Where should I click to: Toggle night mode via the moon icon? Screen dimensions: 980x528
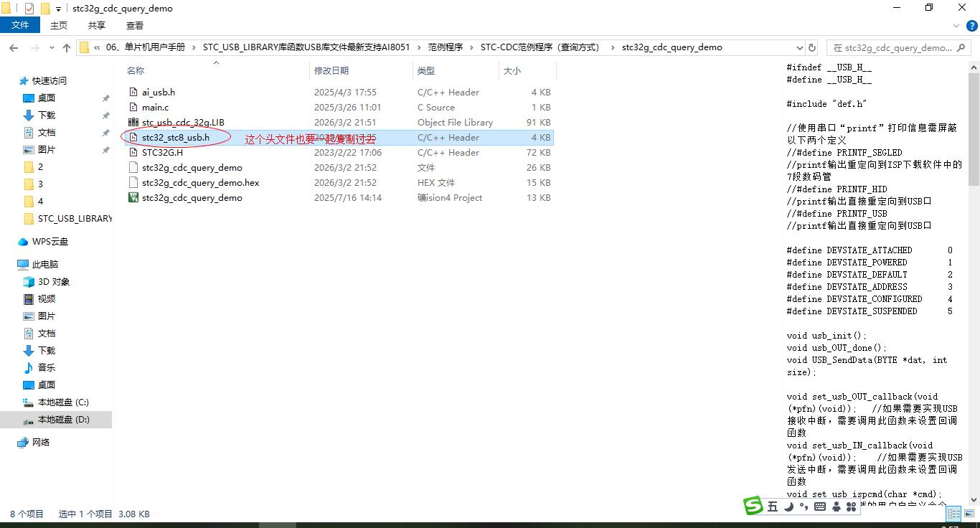tap(789, 506)
